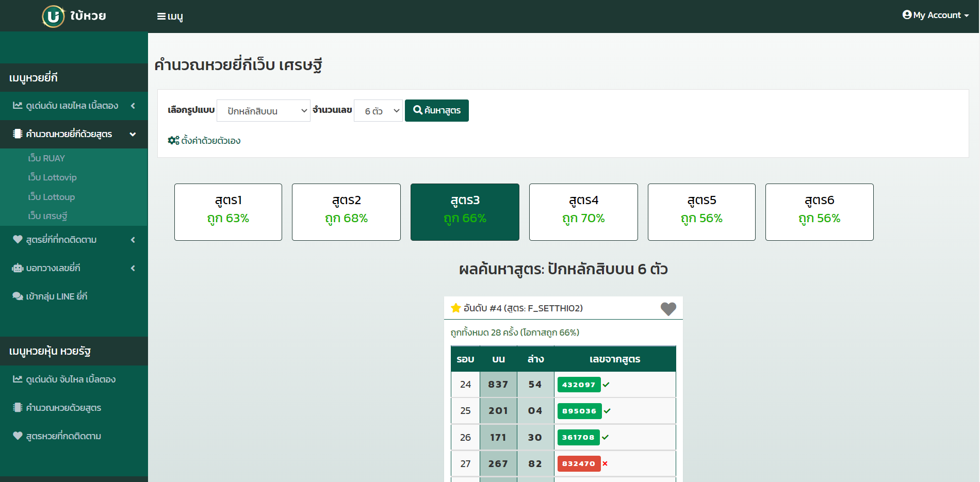Select the สูตร1 formula card
Screen dimensions: 980x482
228,212
